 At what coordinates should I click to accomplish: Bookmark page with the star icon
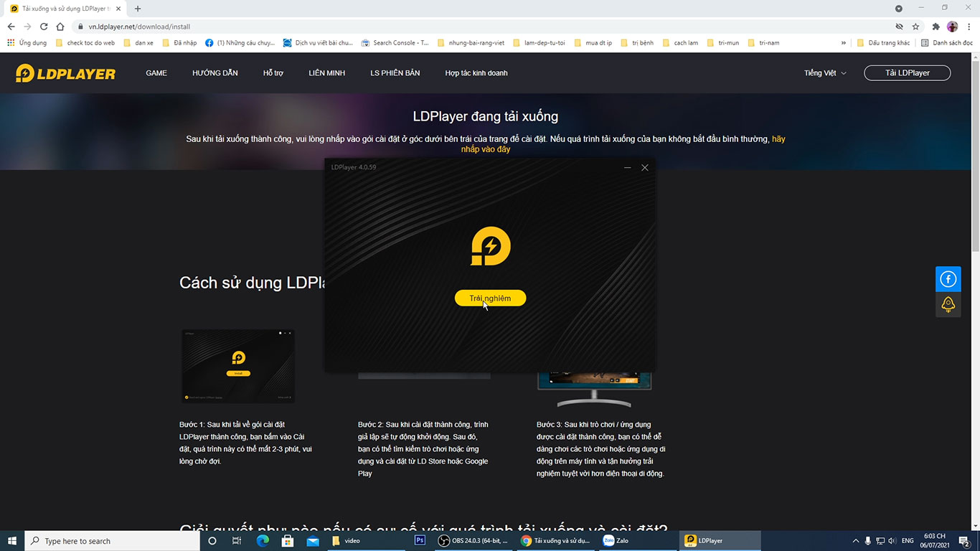click(x=915, y=27)
